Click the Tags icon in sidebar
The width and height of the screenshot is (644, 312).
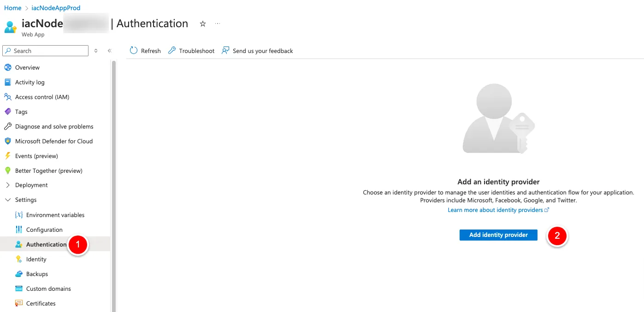click(x=7, y=112)
